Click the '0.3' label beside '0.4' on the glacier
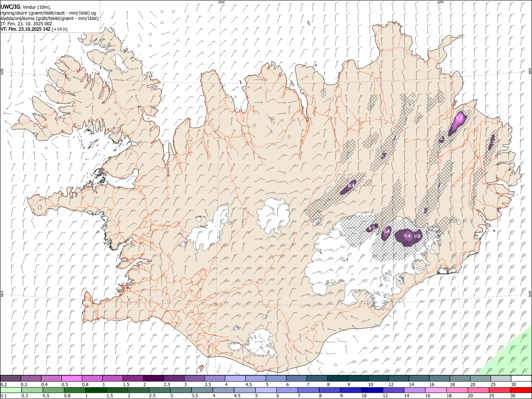This screenshot has width=532, height=399. point(418,236)
